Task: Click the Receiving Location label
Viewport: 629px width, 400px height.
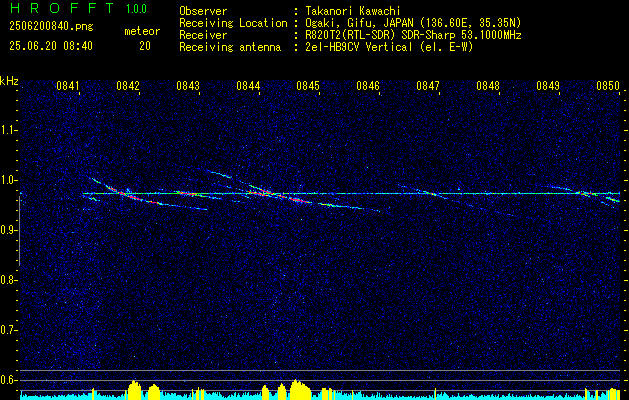Action: coord(233,23)
